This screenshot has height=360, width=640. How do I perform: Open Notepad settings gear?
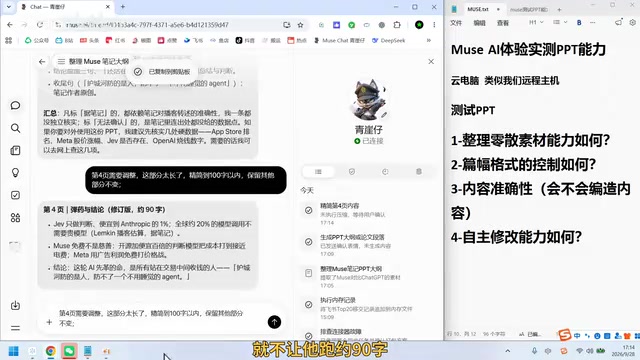click(x=633, y=22)
